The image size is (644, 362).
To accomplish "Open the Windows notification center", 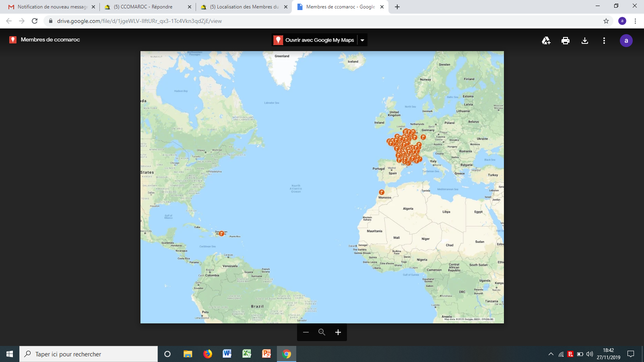I will (x=631, y=354).
